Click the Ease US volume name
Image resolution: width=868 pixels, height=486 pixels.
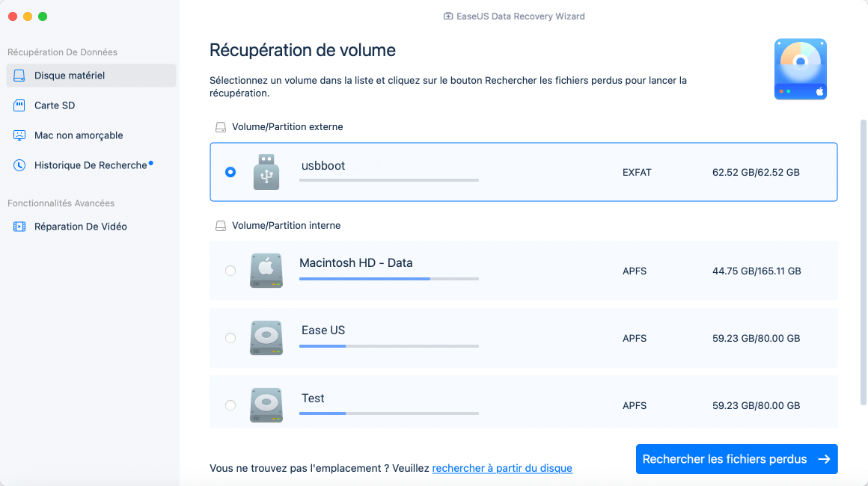323,330
